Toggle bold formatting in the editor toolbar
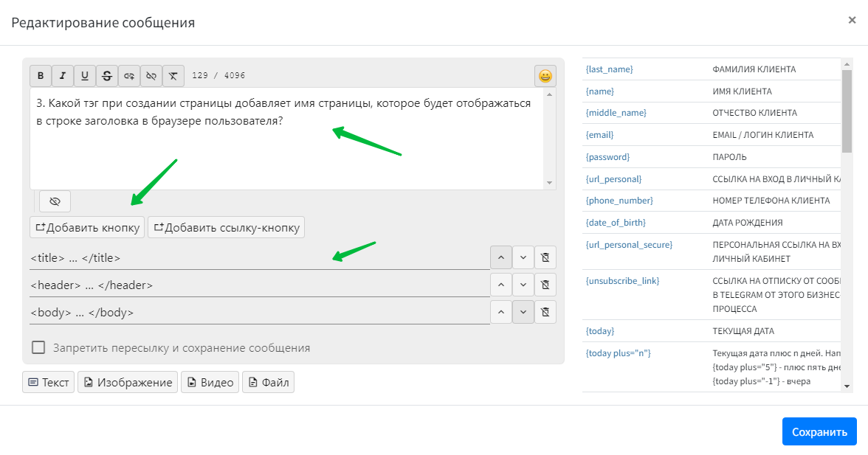 pos(41,76)
